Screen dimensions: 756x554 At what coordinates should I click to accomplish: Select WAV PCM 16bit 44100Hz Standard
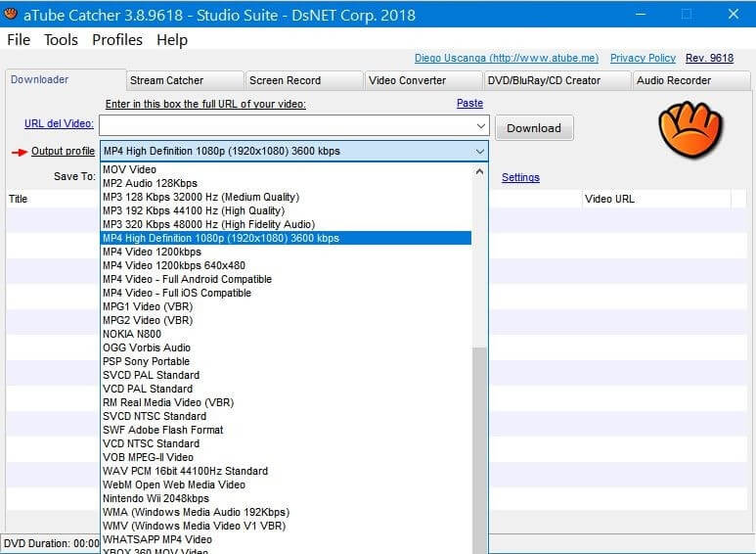286,471
